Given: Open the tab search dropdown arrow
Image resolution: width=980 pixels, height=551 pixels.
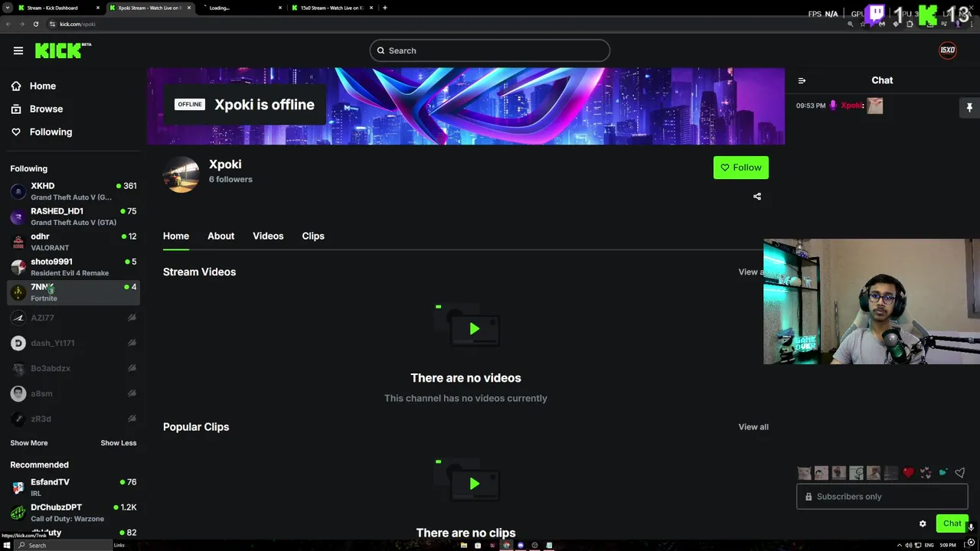Looking at the screenshot, I should pos(8,8).
